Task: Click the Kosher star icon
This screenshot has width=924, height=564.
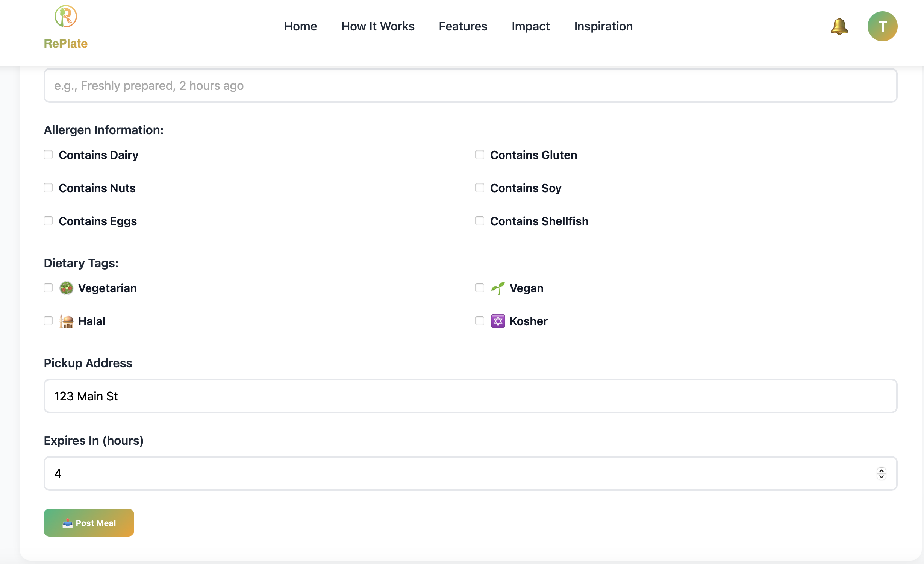Action: click(498, 321)
